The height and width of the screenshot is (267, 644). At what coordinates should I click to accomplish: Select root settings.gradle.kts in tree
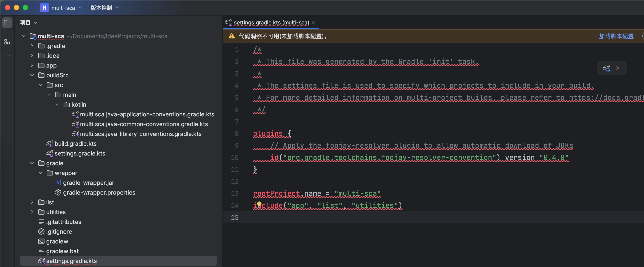click(119, 261)
